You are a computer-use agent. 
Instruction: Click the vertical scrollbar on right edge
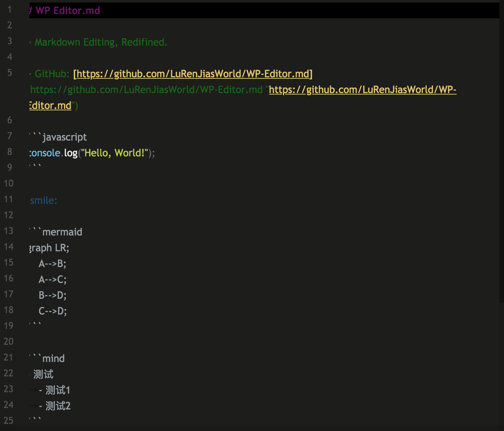[x=501, y=151]
